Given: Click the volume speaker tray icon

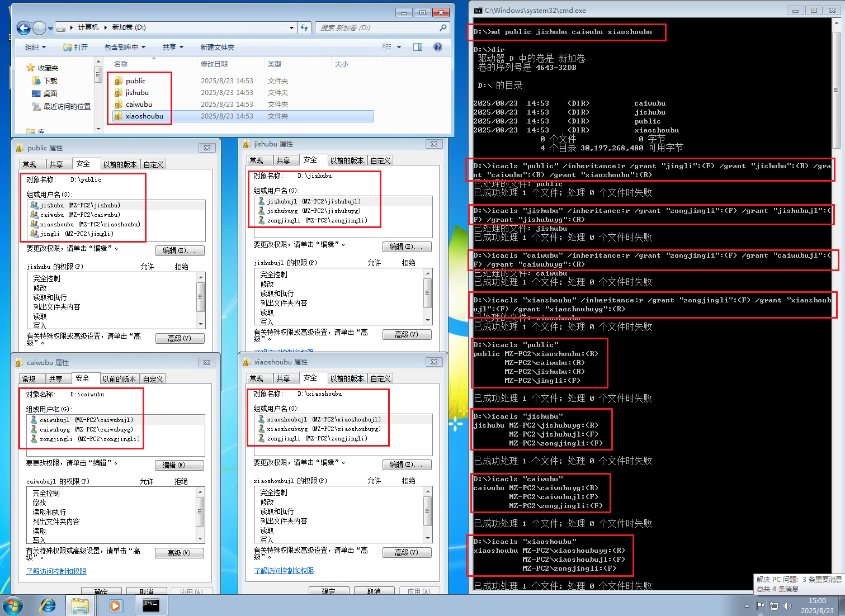Looking at the screenshot, I should 787,605.
